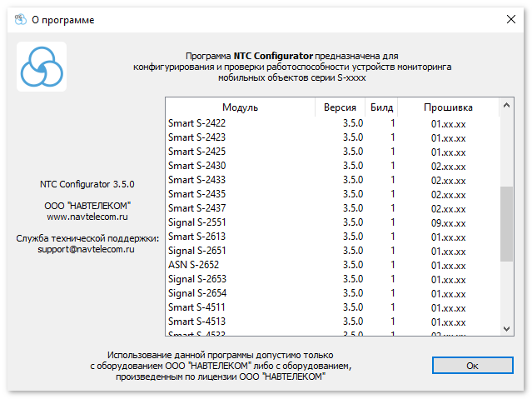
Task: Click the scrollbar down arrow
Action: click(x=506, y=329)
